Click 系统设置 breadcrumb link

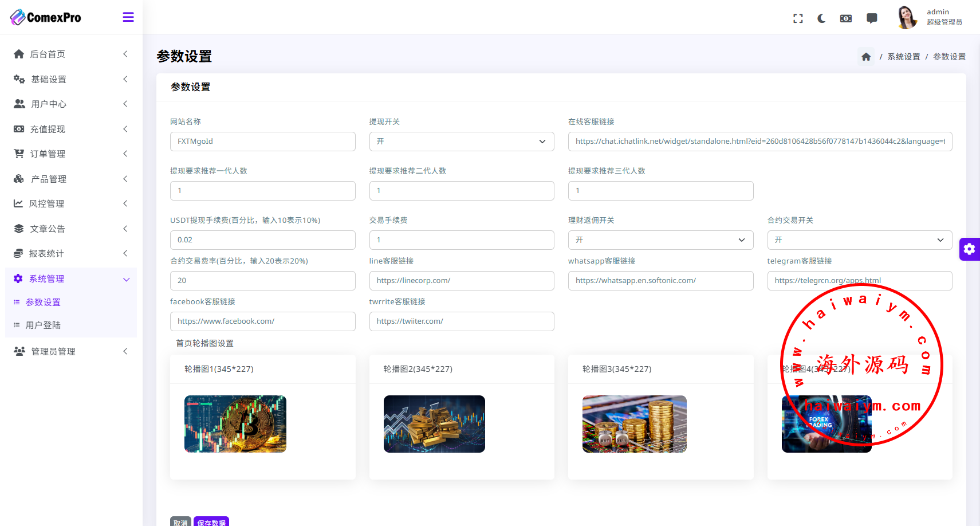904,57
